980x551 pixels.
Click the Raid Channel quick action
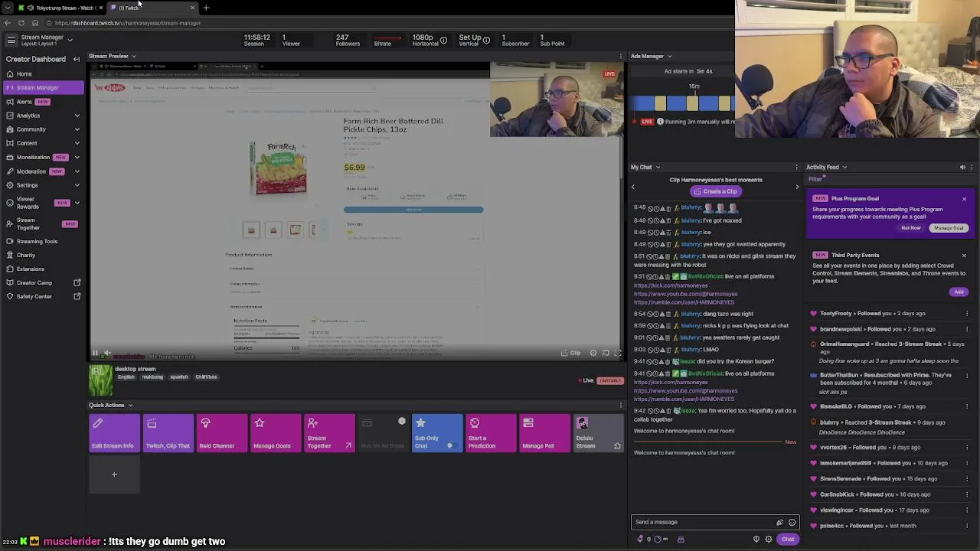coord(222,433)
